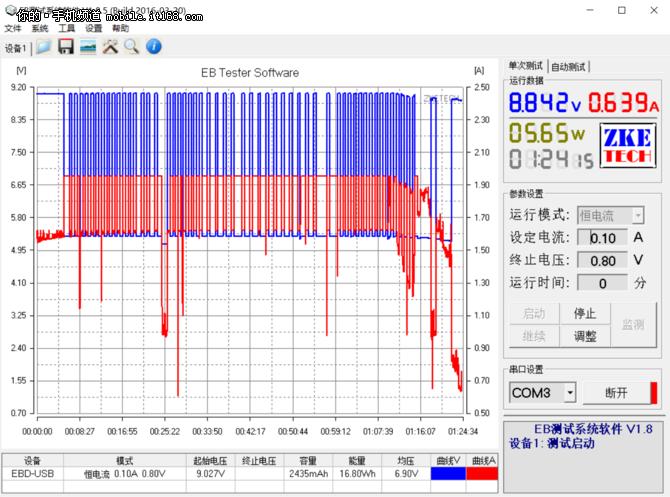Open the 工具 menu

[67, 28]
